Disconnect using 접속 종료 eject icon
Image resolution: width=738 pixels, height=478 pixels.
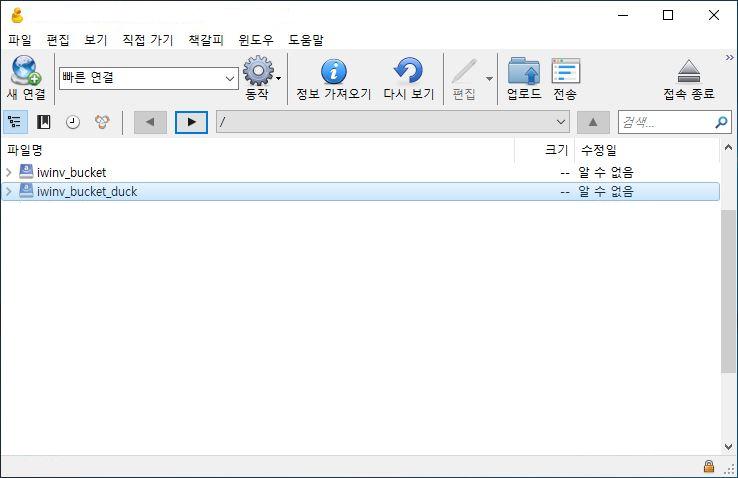point(689,72)
